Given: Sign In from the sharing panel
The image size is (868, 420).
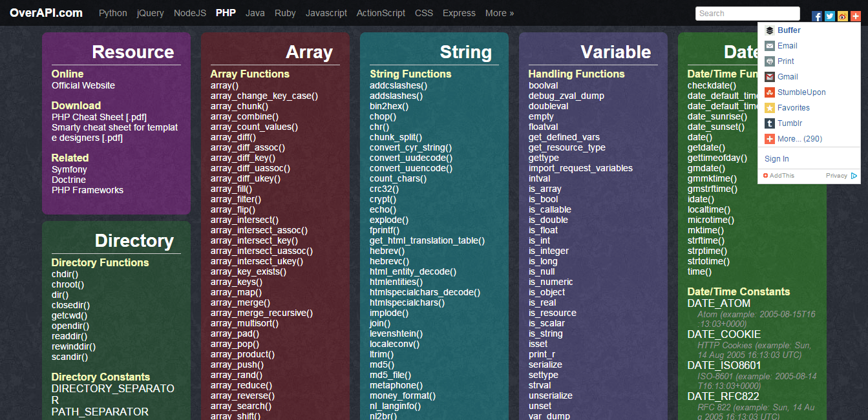Looking at the screenshot, I should (776, 158).
